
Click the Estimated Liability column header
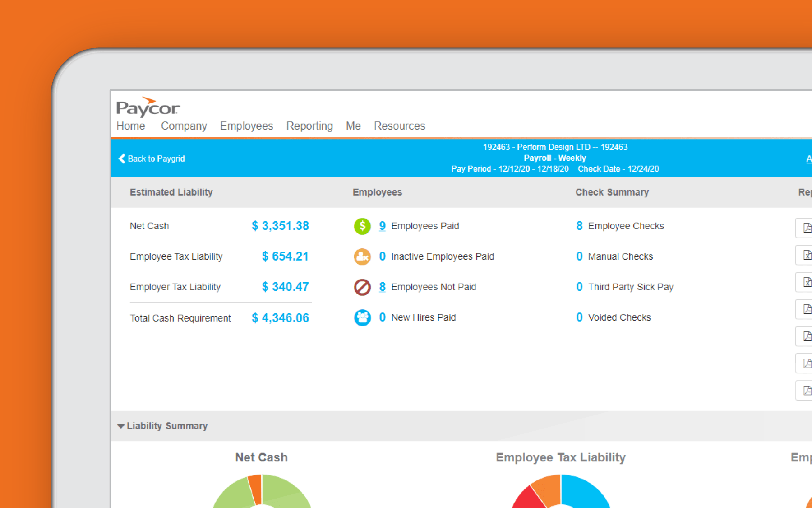tap(171, 192)
